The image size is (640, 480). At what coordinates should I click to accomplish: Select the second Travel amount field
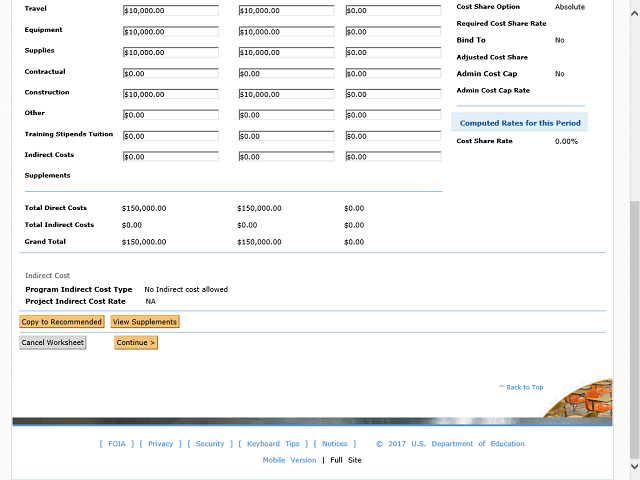(x=286, y=11)
